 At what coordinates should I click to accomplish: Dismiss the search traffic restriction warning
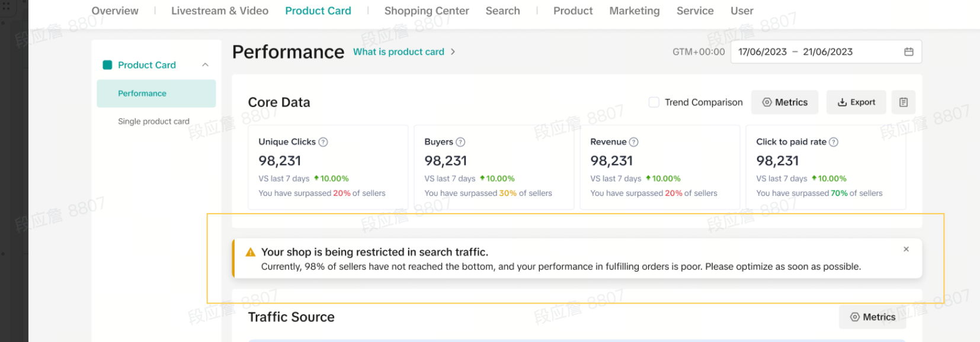click(906, 249)
